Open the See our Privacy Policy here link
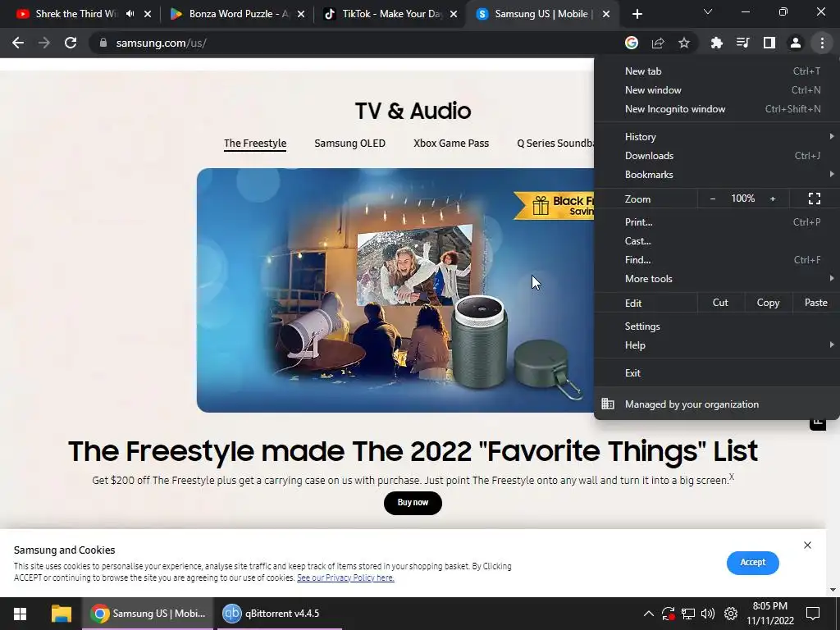This screenshot has height=630, width=840. click(345, 578)
